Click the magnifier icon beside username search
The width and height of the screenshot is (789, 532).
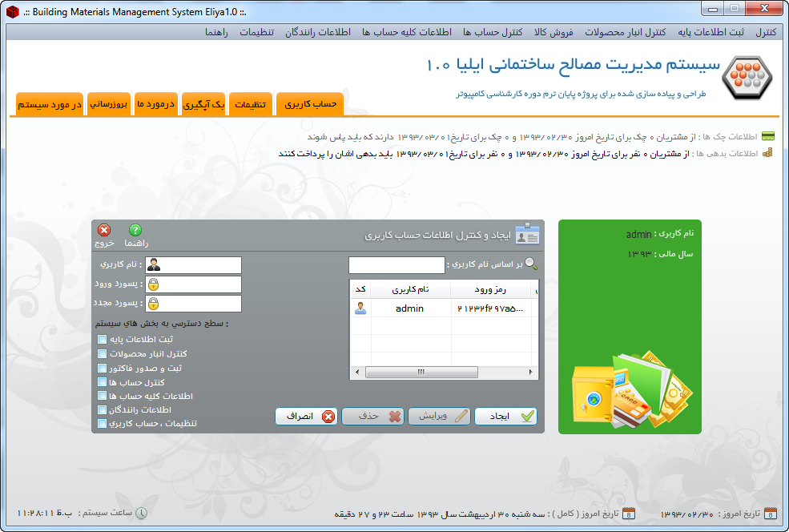[531, 264]
